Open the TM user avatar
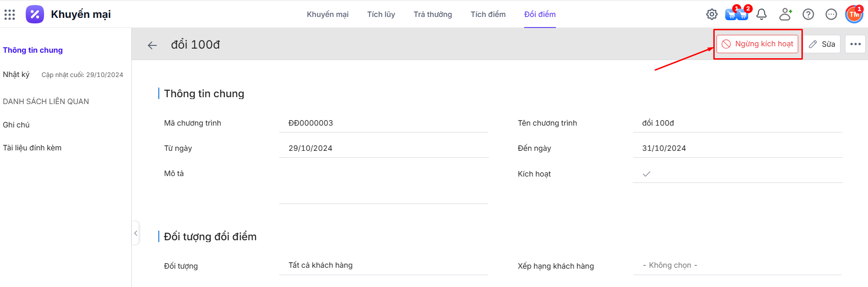 [854, 14]
